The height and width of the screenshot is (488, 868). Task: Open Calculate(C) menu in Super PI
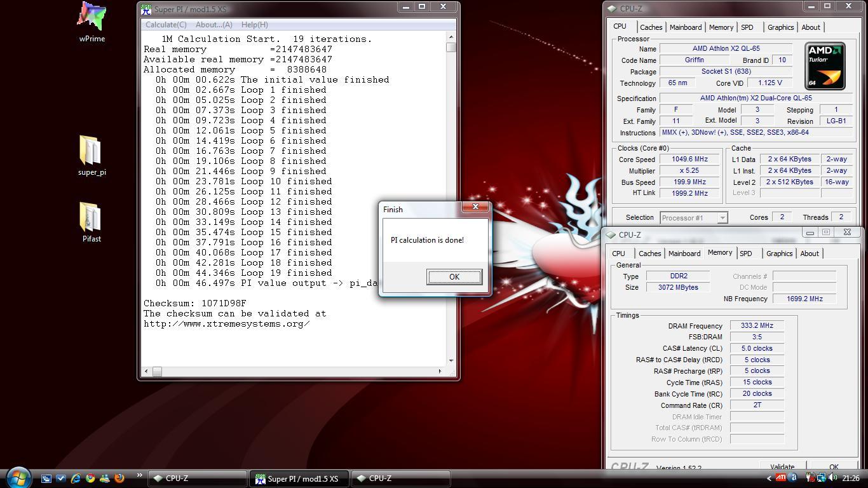tap(166, 25)
